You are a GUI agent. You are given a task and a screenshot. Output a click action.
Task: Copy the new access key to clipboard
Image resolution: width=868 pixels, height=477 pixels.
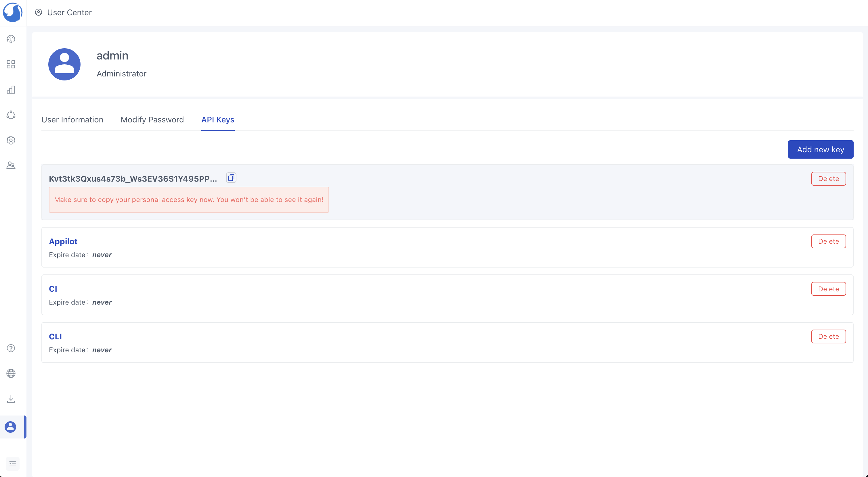tap(231, 177)
